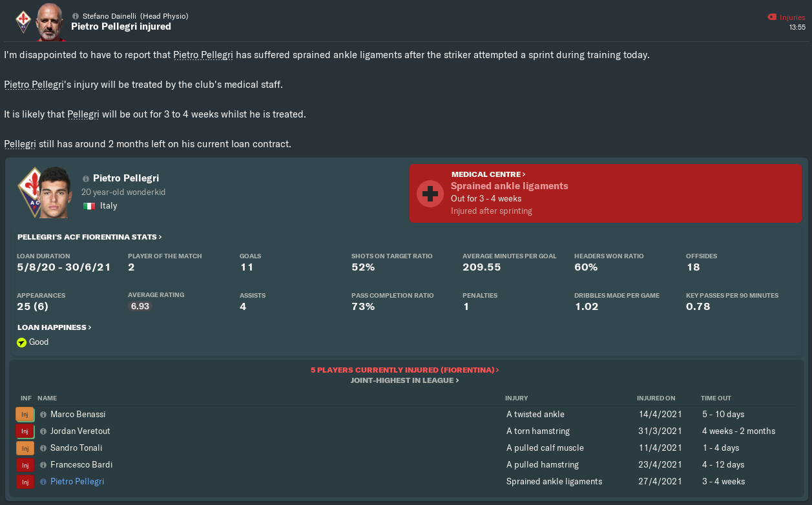Click the green Loan Happiness status icon
The image size is (812, 505).
coord(22,342)
